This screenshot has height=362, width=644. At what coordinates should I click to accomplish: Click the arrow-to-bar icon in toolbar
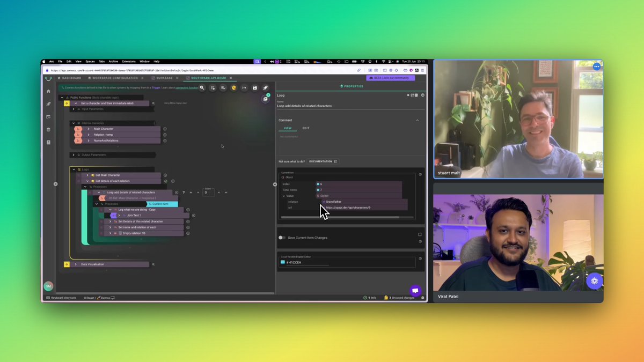[244, 87]
